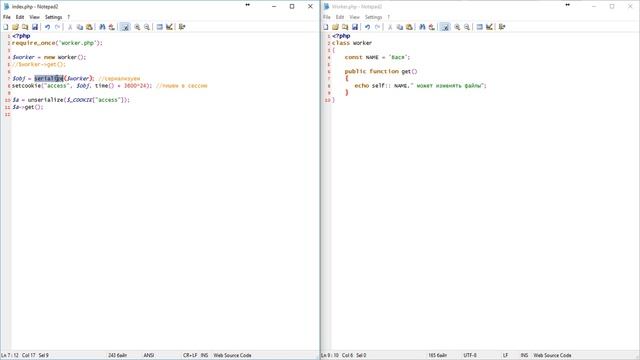Click Exit icon in index.php window toolbar
640x360 pixels.
[182, 27]
